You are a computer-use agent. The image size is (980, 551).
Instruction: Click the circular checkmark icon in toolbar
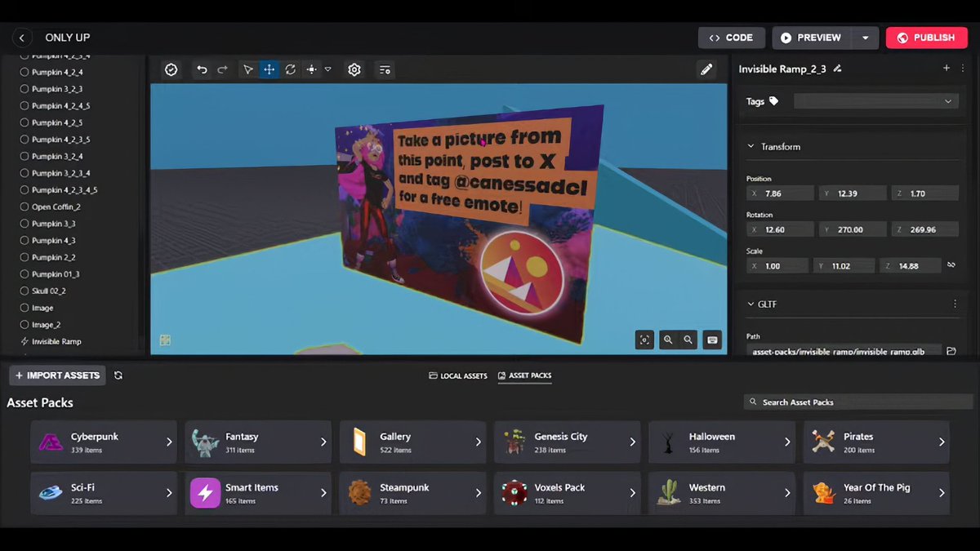pos(171,70)
